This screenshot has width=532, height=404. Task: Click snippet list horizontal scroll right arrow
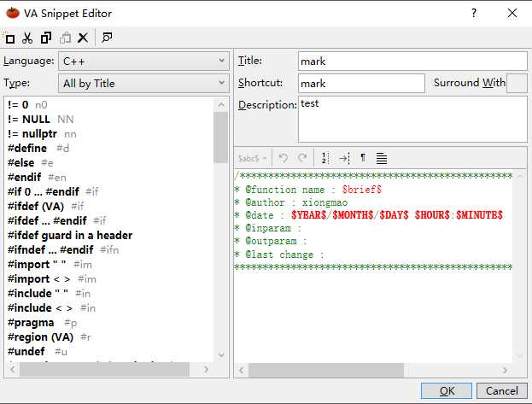207,369
